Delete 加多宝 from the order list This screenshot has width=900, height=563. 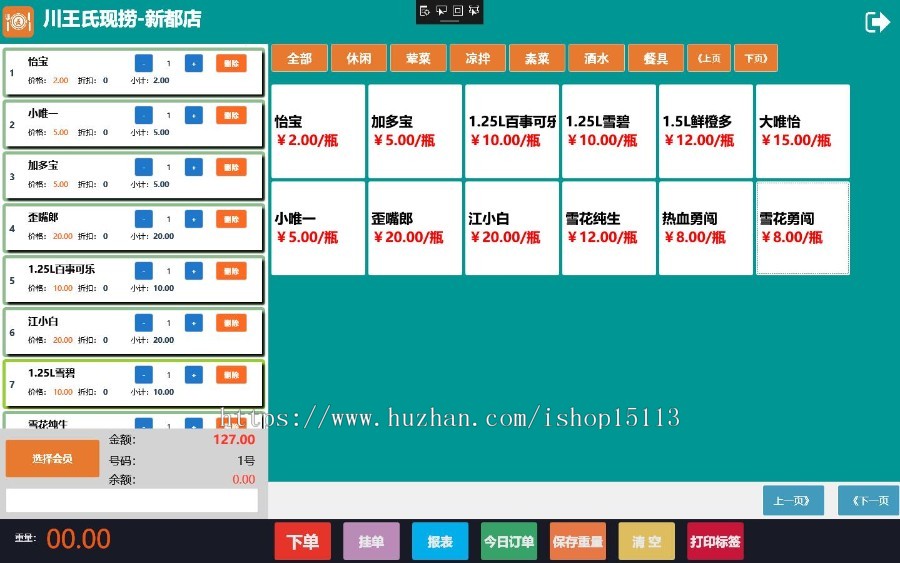coord(231,167)
